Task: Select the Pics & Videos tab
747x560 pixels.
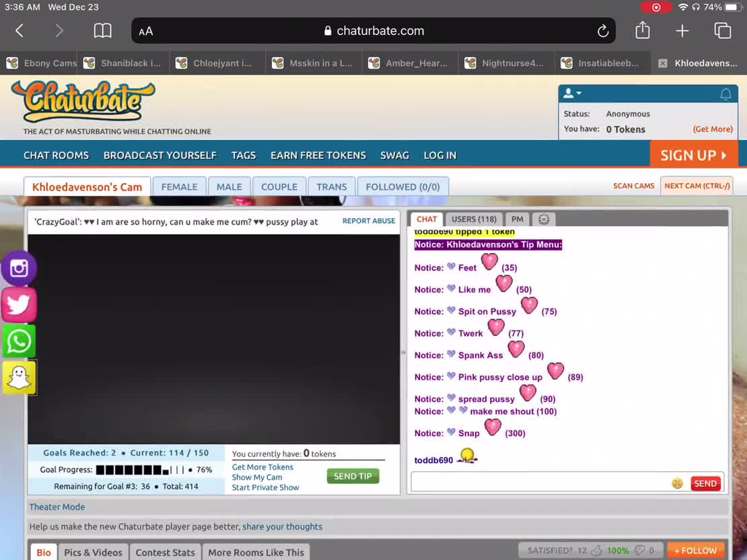Action: pos(93,552)
